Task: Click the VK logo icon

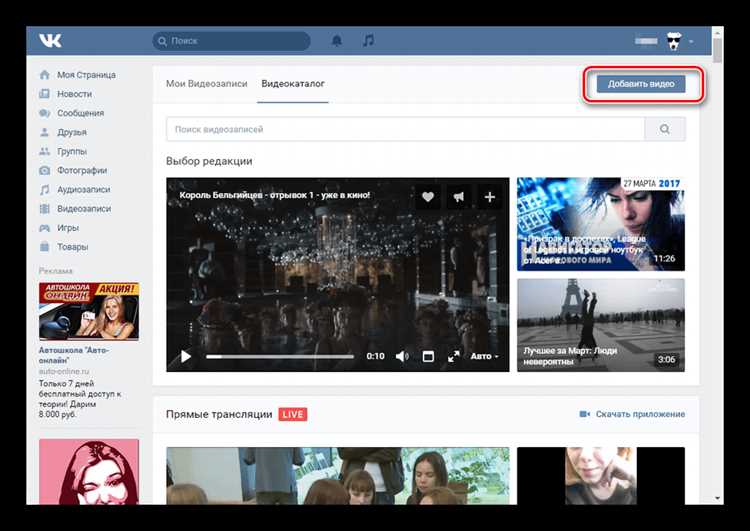Action: coord(50,41)
